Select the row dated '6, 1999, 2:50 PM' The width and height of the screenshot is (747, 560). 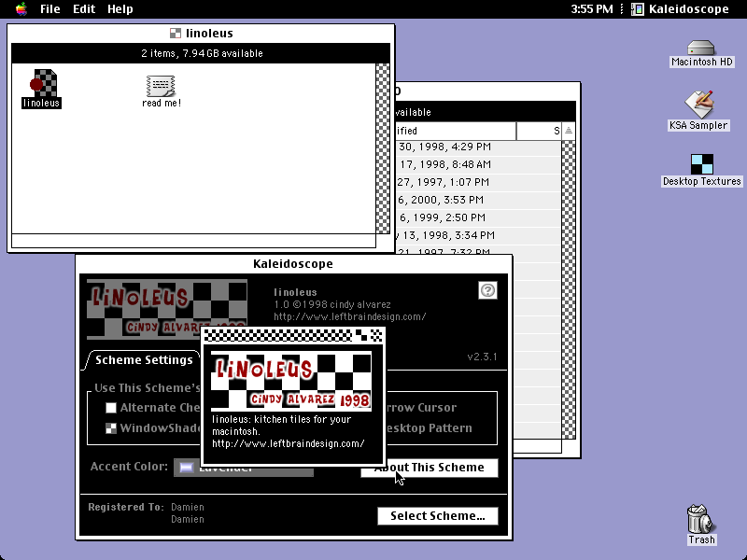[x=478, y=217]
